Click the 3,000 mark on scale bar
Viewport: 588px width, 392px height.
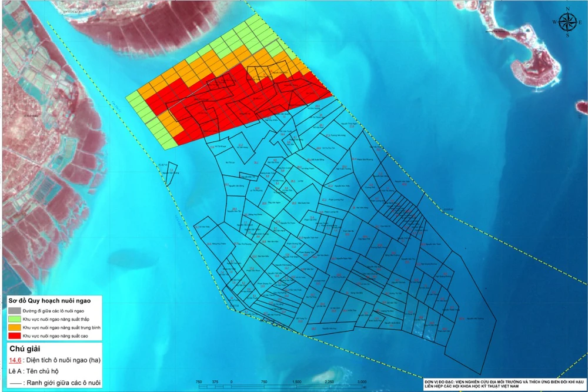[x=362, y=382]
